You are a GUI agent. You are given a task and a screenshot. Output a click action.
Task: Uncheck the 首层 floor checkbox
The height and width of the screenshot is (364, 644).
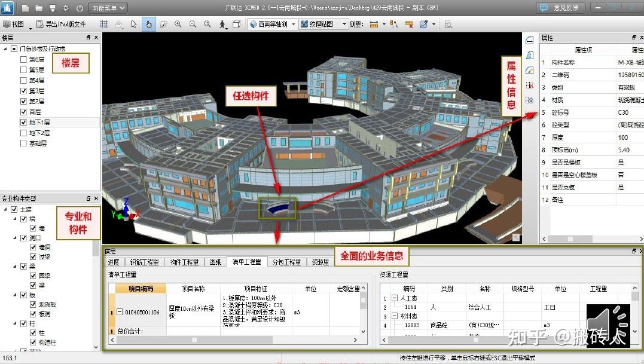24,112
